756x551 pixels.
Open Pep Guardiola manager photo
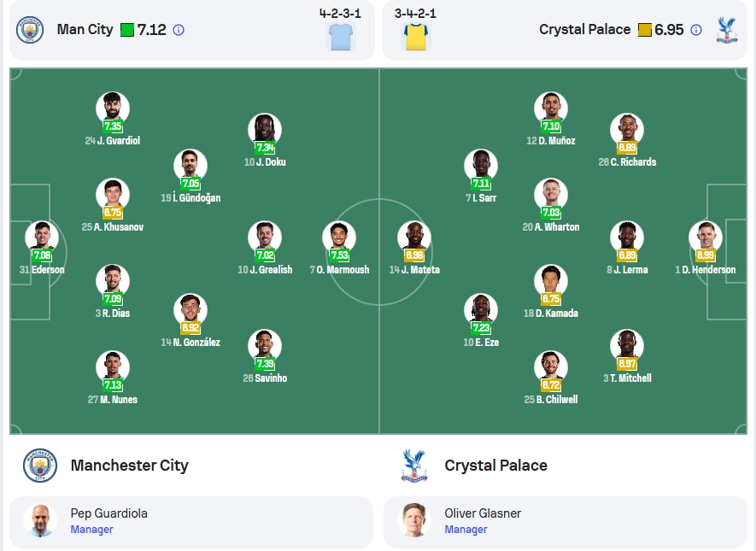pyautogui.click(x=40, y=520)
